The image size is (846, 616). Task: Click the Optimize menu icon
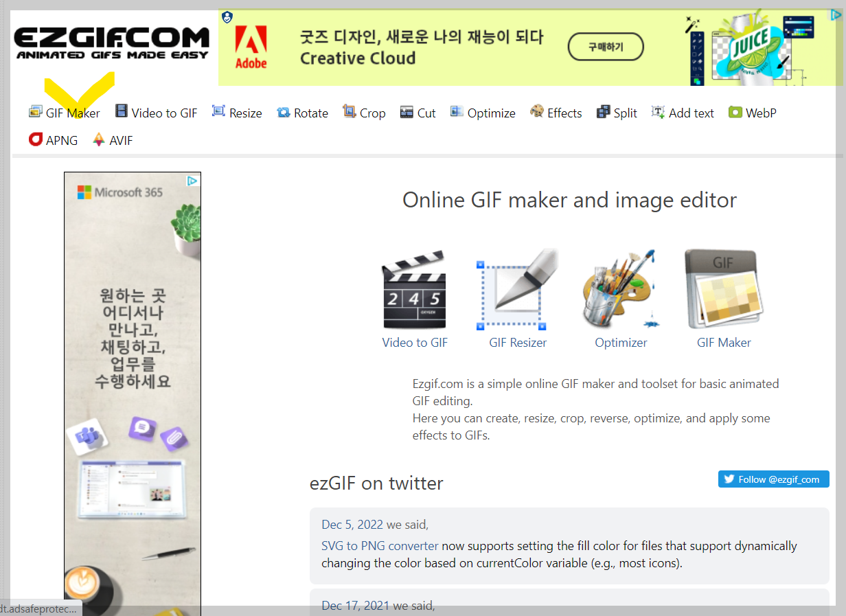[x=457, y=111]
